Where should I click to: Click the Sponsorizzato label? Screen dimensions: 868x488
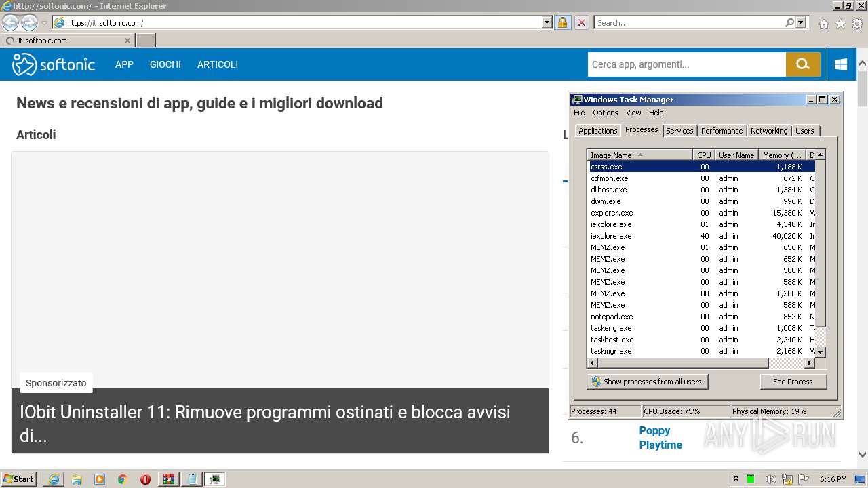pyautogui.click(x=56, y=383)
